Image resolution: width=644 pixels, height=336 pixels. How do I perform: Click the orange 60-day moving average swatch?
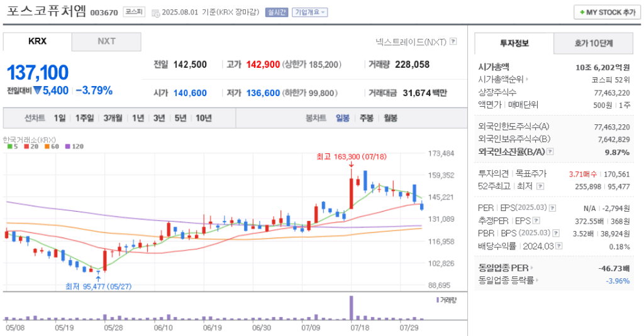47,146
